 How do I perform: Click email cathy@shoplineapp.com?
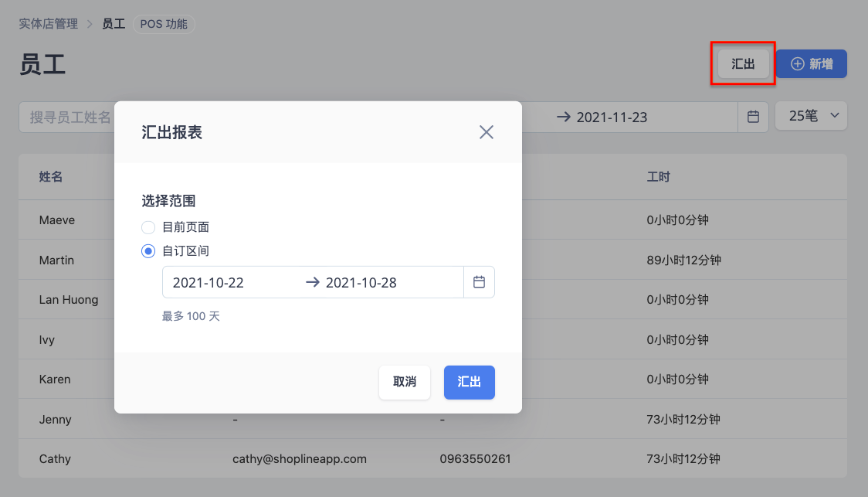click(x=300, y=459)
